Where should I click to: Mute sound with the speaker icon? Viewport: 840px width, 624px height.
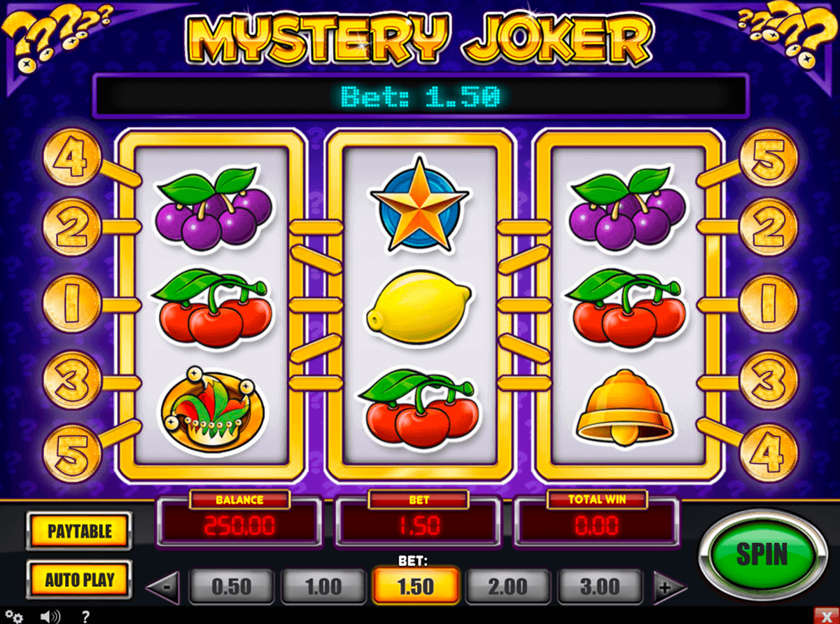50,617
